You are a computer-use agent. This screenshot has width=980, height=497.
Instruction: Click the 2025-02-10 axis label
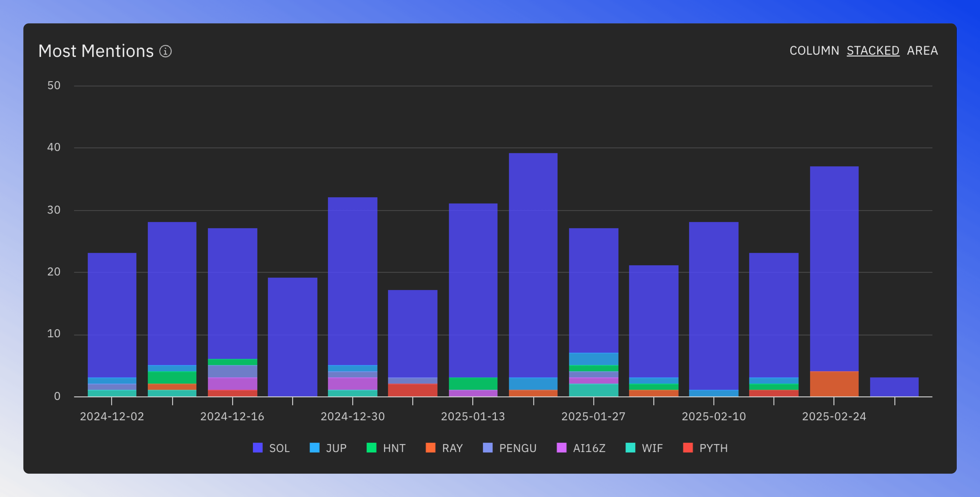click(714, 416)
